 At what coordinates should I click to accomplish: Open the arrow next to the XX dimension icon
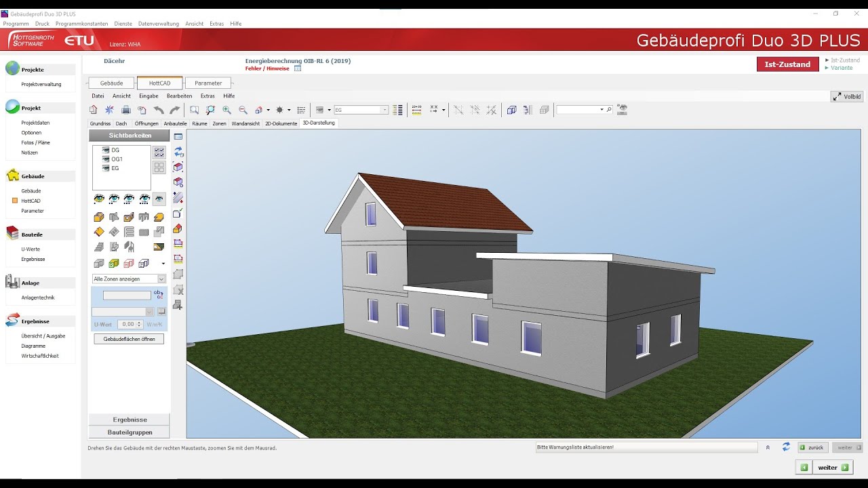coord(443,110)
